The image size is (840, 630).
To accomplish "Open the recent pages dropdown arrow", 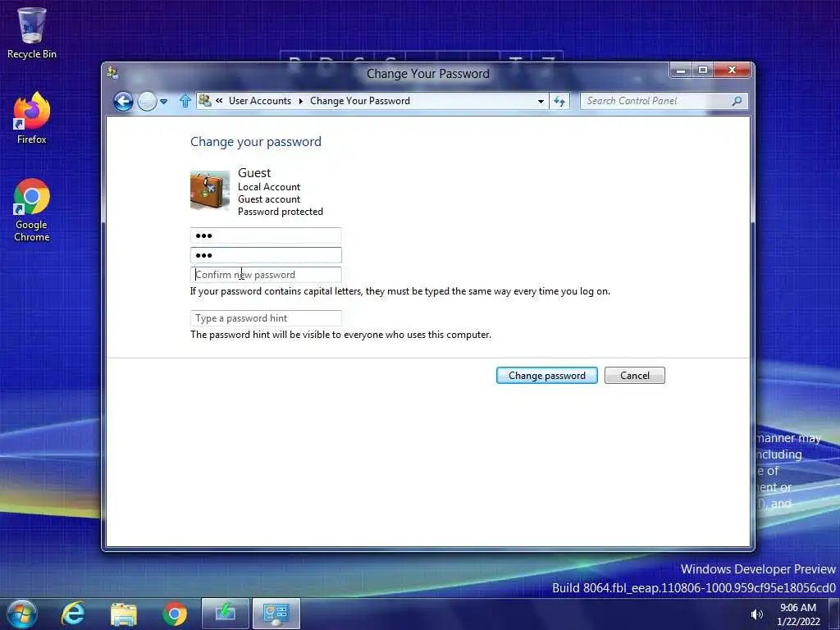I will (x=164, y=101).
